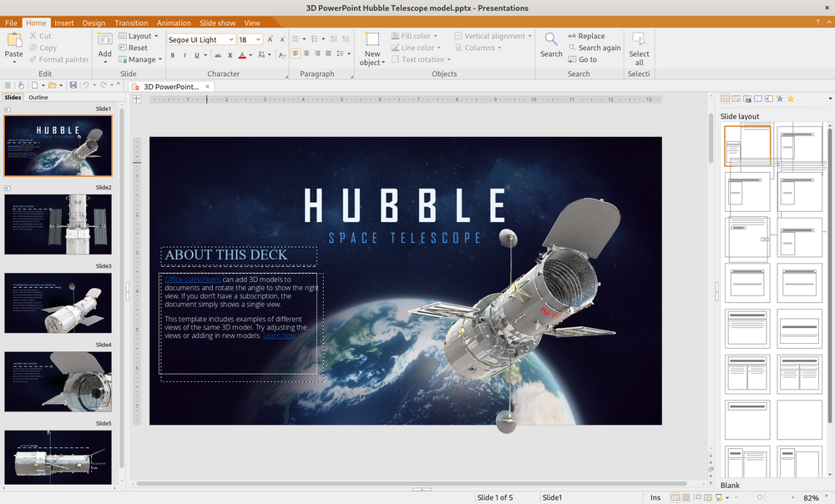Screen dimensions: 835x504
Task: Click the Select all icon
Action: pos(639,39)
